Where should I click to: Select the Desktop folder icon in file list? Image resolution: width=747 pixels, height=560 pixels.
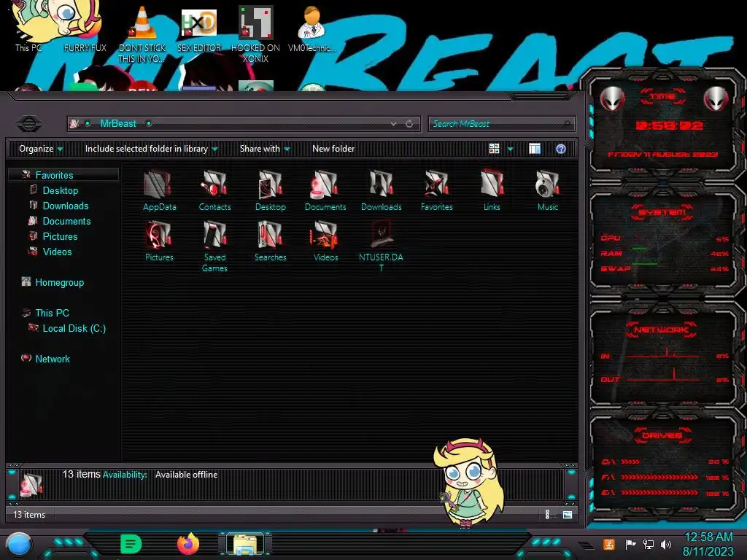270,191
